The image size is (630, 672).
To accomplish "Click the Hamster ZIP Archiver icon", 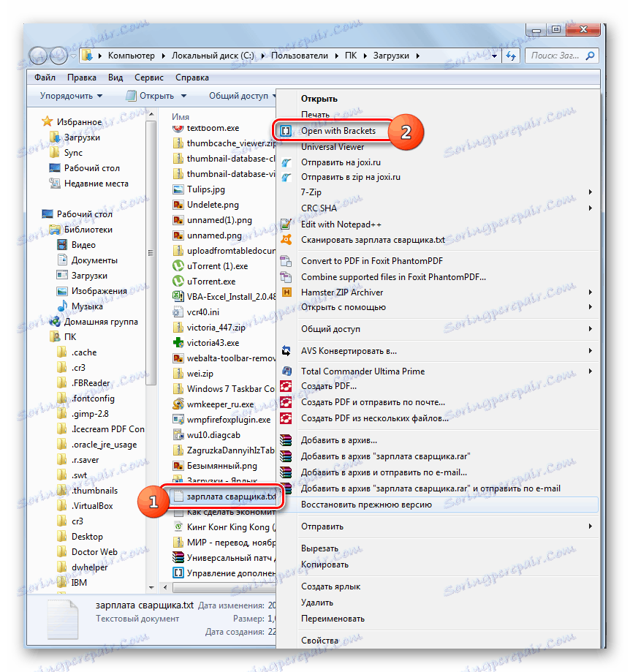I will 288,292.
